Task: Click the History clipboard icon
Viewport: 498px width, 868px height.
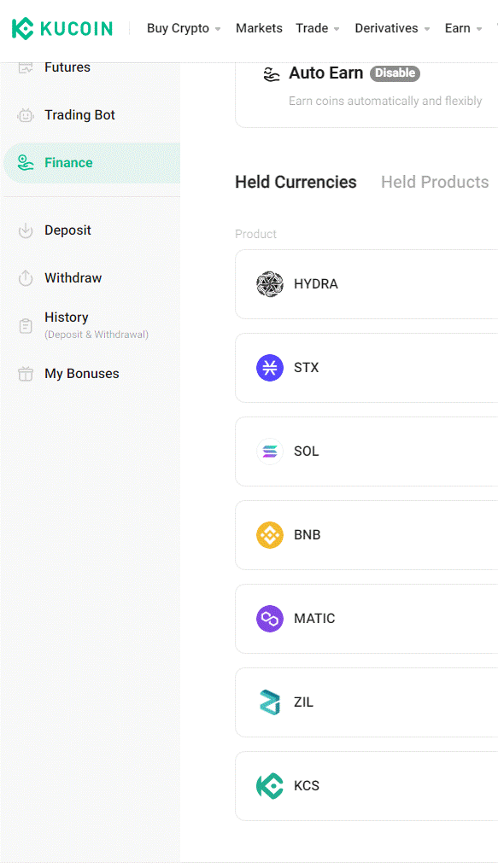Action: click(x=26, y=326)
